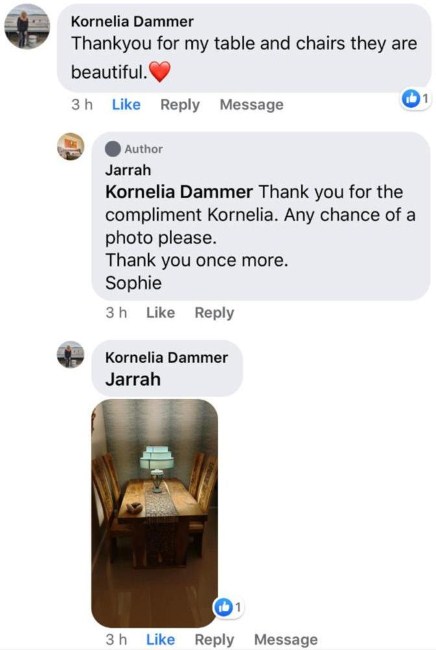
Task: Click the grey Author badge icon
Action: pyautogui.click(x=113, y=149)
